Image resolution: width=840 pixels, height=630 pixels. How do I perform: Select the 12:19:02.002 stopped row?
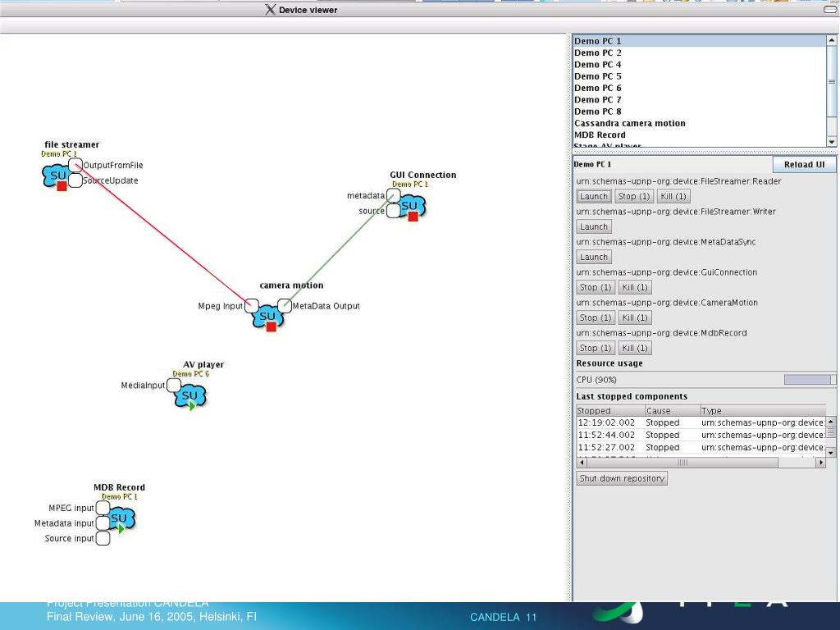pyautogui.click(x=701, y=422)
